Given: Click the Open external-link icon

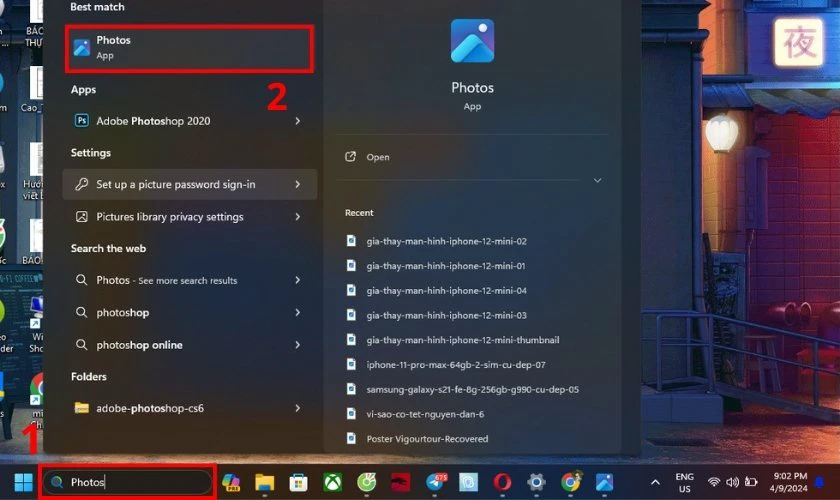Looking at the screenshot, I should (x=350, y=156).
